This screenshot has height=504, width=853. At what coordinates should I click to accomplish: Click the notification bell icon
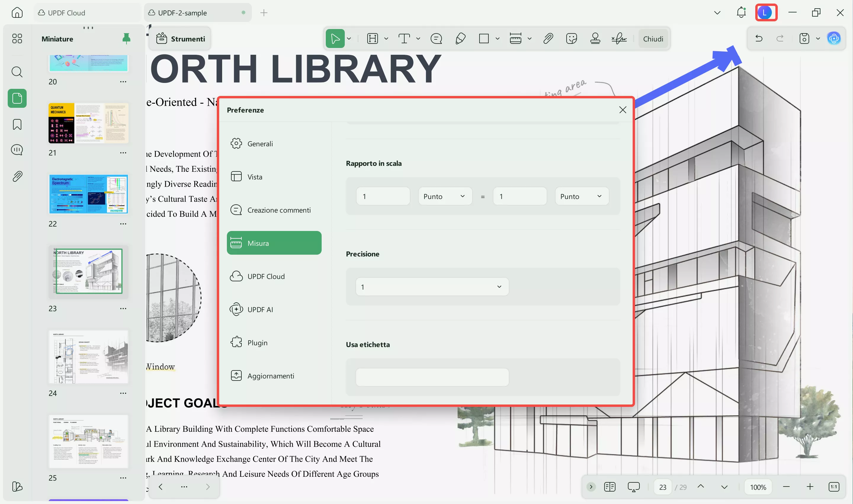point(741,13)
